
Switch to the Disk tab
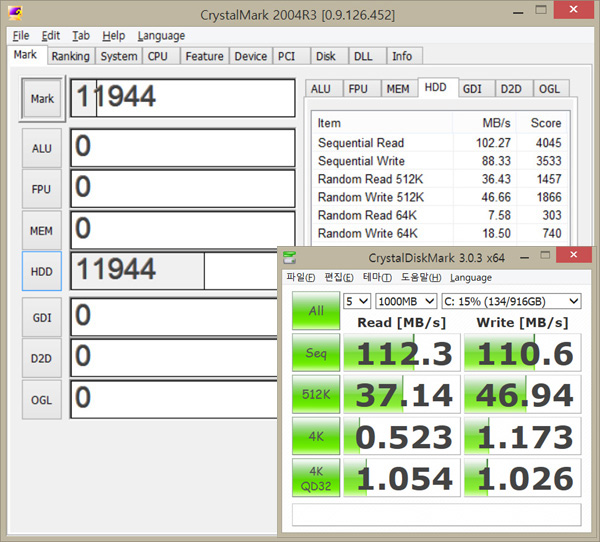pyautogui.click(x=329, y=56)
